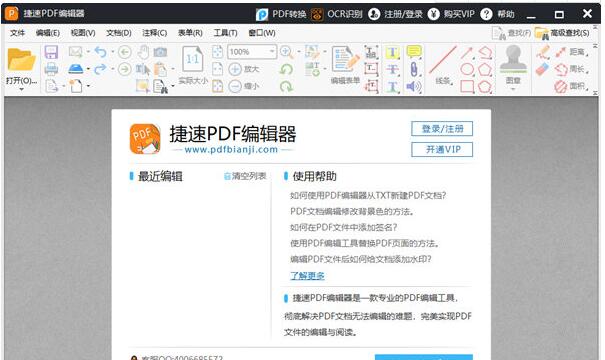
Task: Send the document by email using the envelope icon
Action: pos(76,52)
